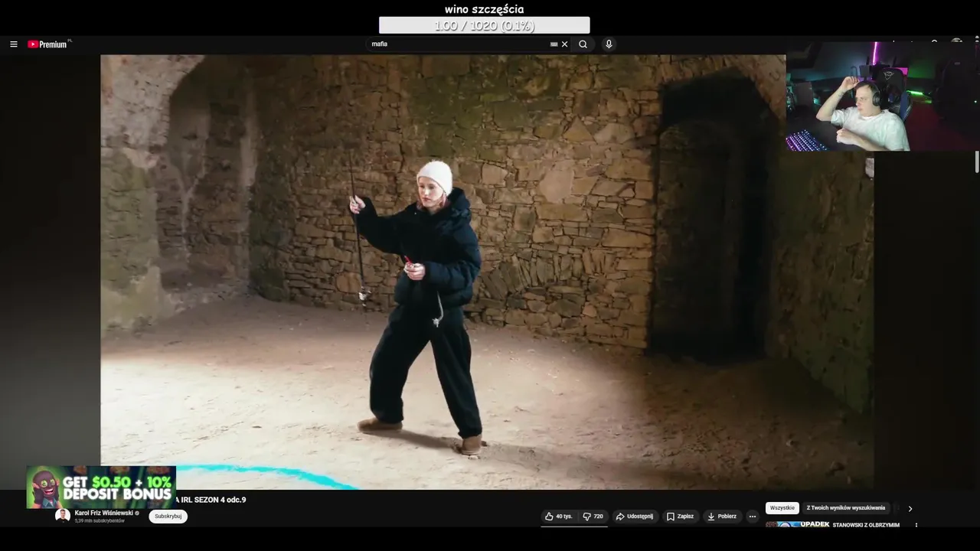
Task: Open the 'Stanowski z olbrzymim' suggested video thumbnail
Action: 798,525
